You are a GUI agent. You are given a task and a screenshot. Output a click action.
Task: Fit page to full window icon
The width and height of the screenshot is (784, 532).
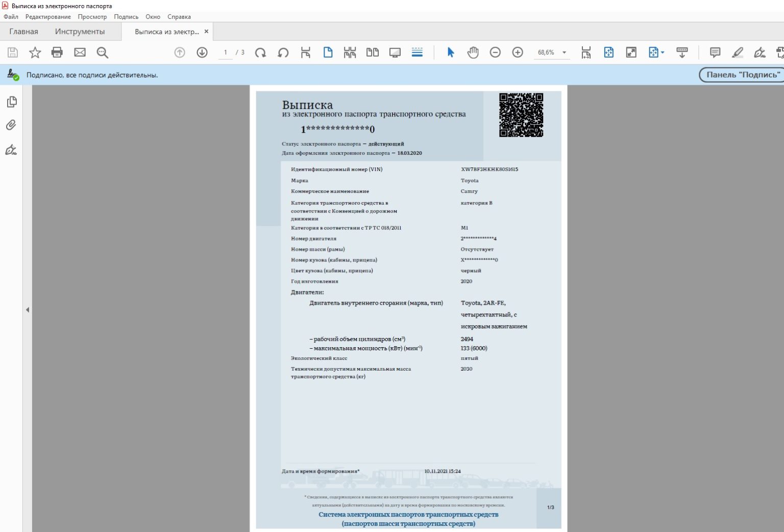point(609,52)
